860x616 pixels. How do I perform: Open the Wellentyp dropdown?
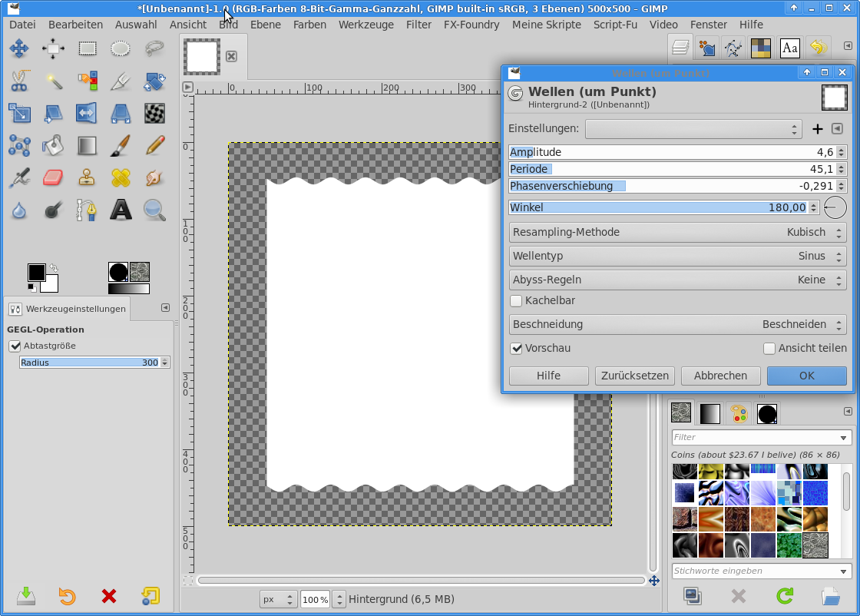click(677, 256)
